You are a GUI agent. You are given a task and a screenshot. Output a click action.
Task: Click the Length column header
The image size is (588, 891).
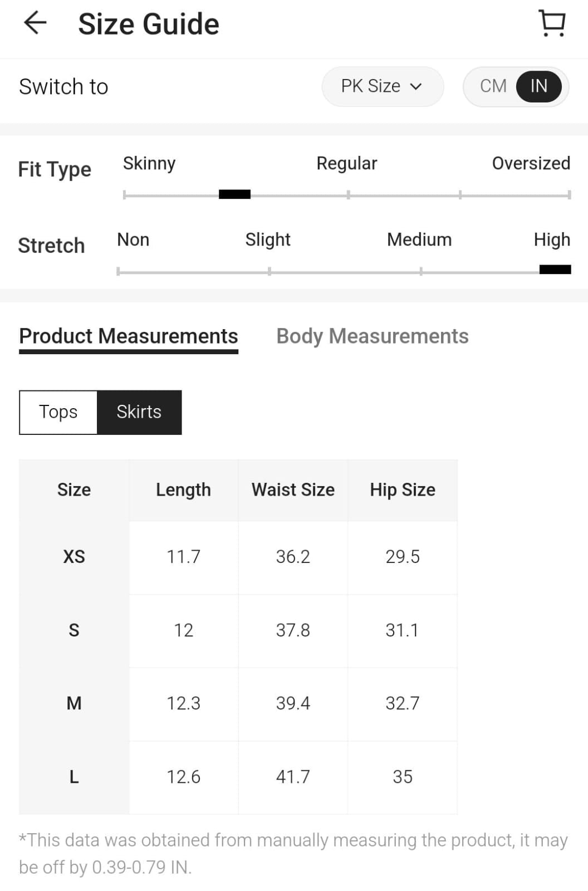[183, 490]
